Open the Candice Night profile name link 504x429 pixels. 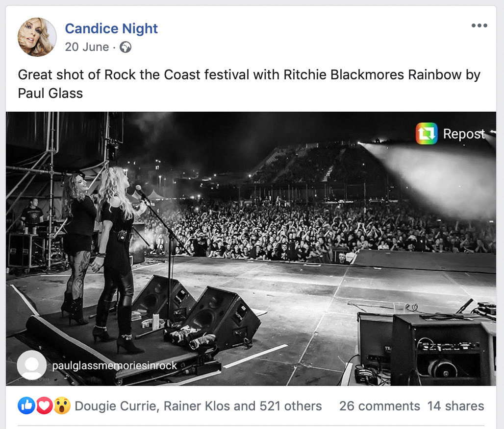tap(111, 28)
